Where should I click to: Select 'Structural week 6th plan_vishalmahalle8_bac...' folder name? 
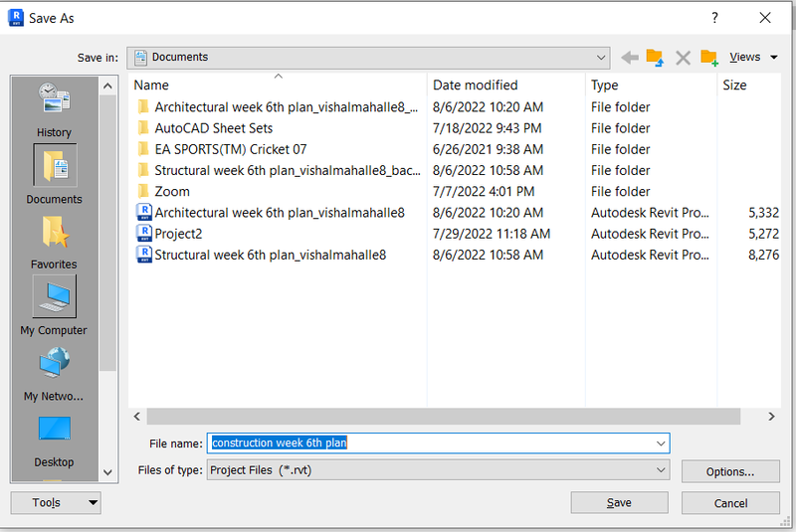point(288,170)
